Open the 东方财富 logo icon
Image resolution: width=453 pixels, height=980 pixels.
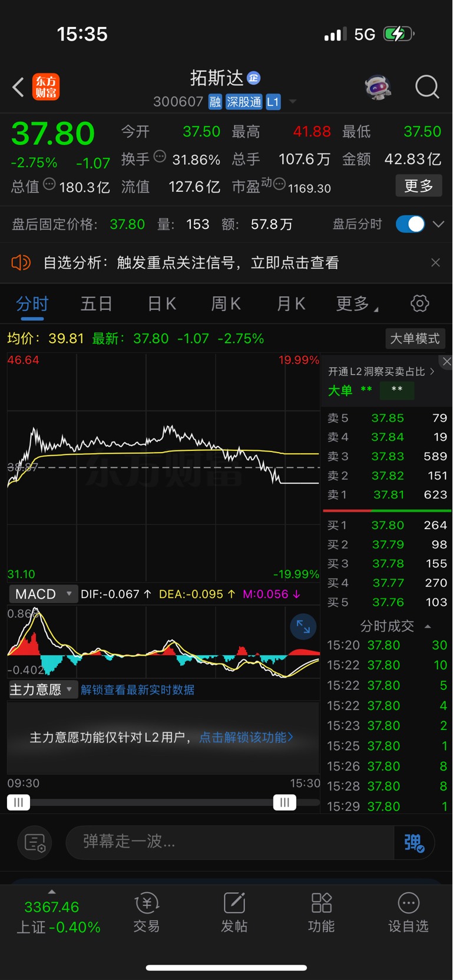tap(46, 87)
